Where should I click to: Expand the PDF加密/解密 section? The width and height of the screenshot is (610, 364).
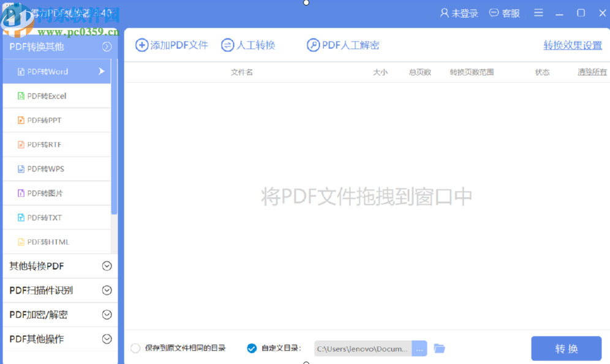(x=107, y=314)
